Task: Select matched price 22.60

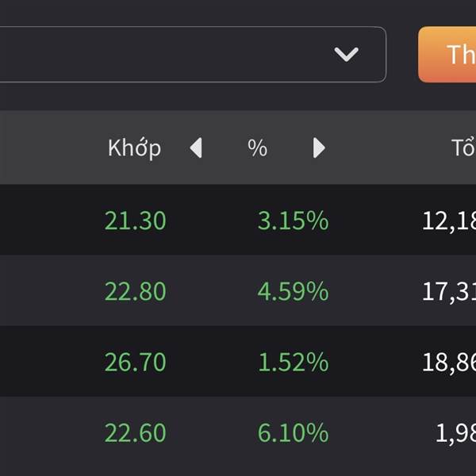Action: (x=136, y=432)
